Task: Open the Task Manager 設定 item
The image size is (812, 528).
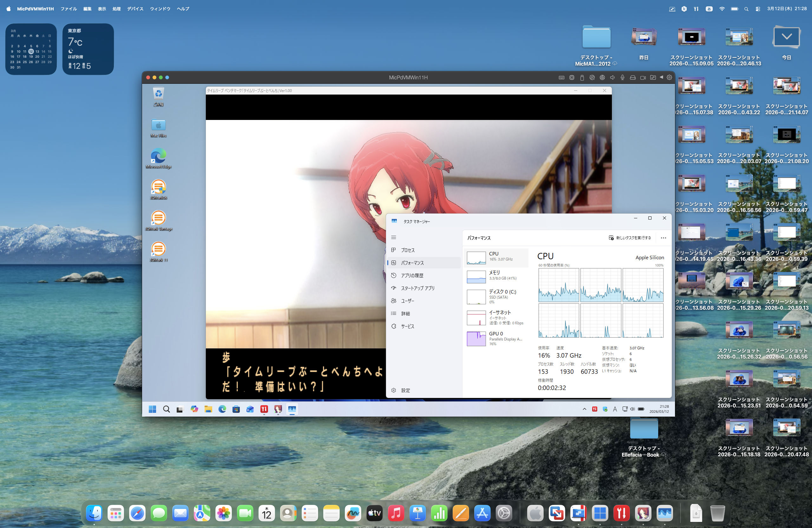Action: (x=405, y=391)
